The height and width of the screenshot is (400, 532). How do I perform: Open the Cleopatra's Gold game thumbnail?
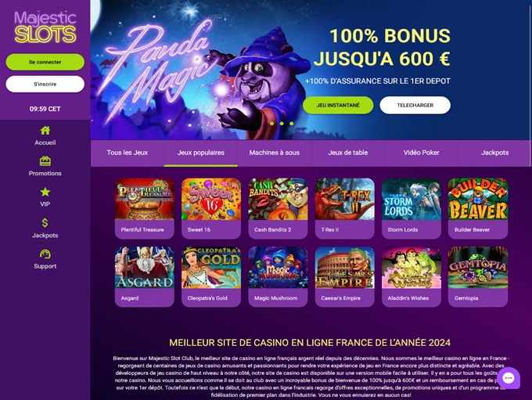(211, 277)
